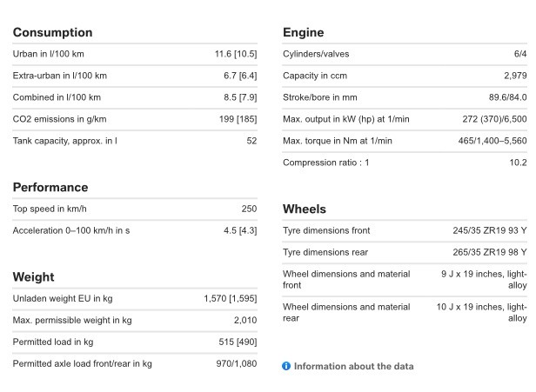Select the Permitted axle load row
Screen dimensions: 536x392
[135, 363]
